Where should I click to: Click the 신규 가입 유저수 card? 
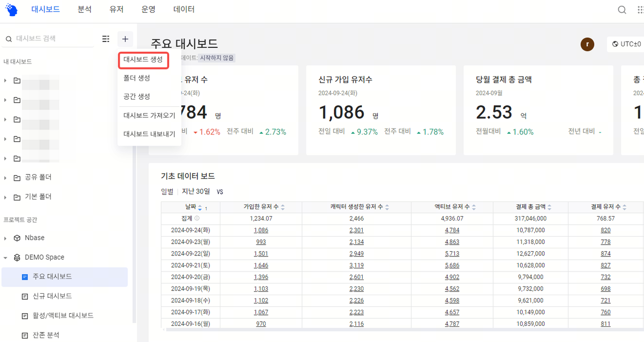381,110
